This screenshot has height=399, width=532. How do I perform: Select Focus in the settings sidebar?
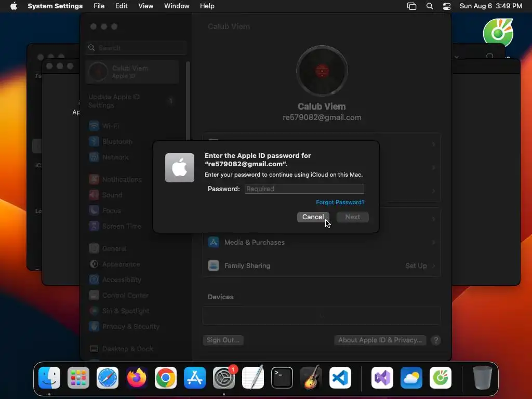(x=132, y=211)
